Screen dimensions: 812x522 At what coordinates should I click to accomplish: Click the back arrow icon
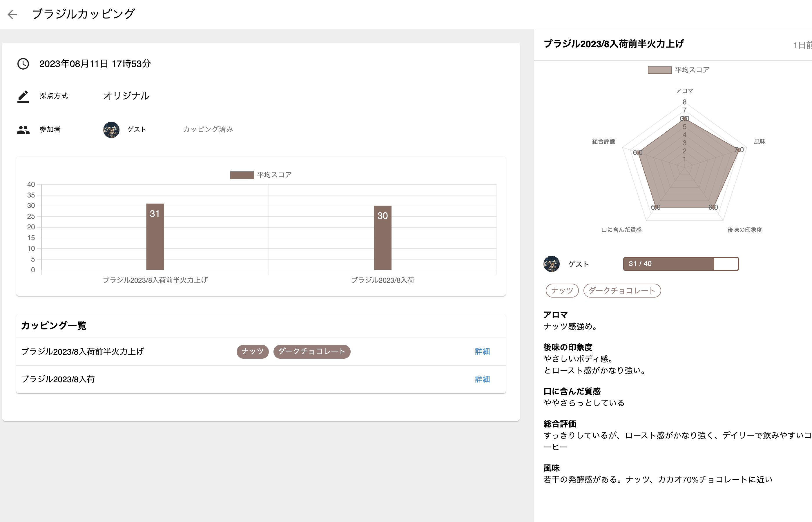(12, 14)
